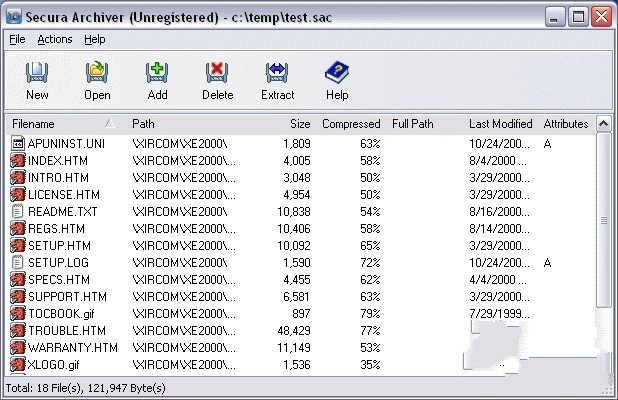Sort by Last Modified column header
Screen dimensions: 618x400
point(500,124)
